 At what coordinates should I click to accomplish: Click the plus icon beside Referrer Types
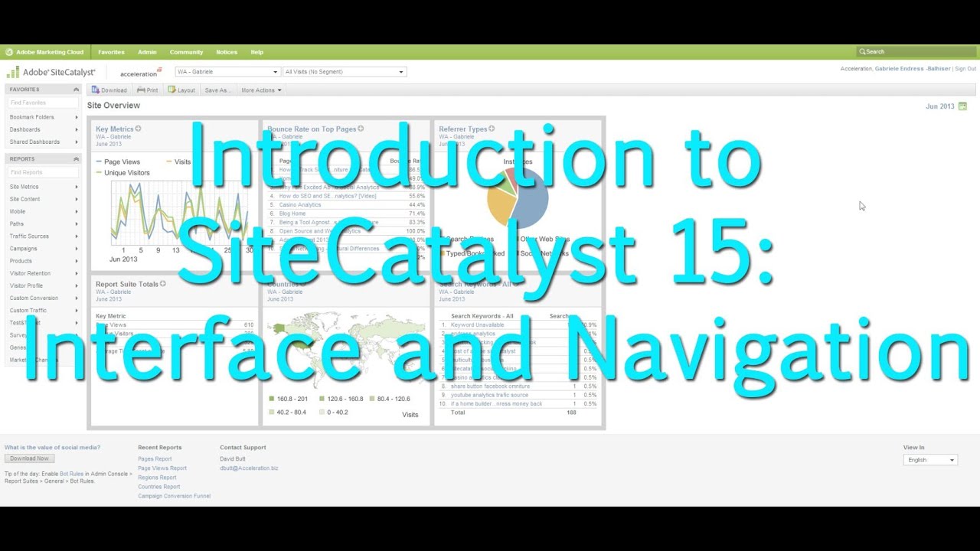492,129
